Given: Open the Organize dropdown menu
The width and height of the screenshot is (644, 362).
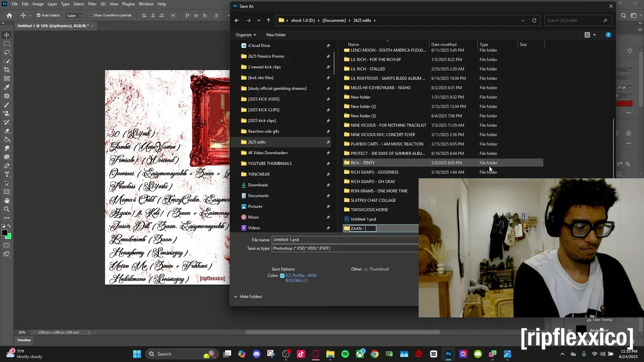Looking at the screenshot, I should click(246, 35).
